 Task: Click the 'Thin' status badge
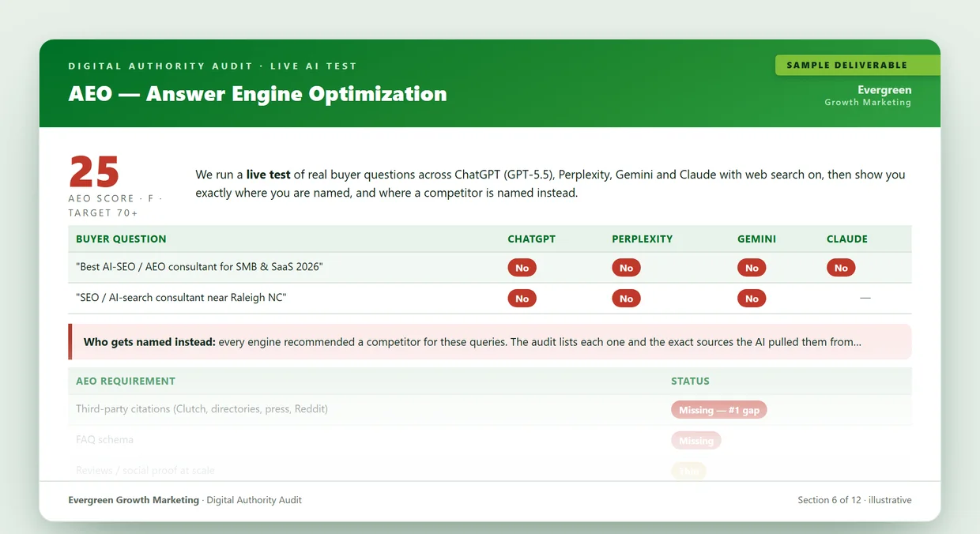(x=689, y=471)
